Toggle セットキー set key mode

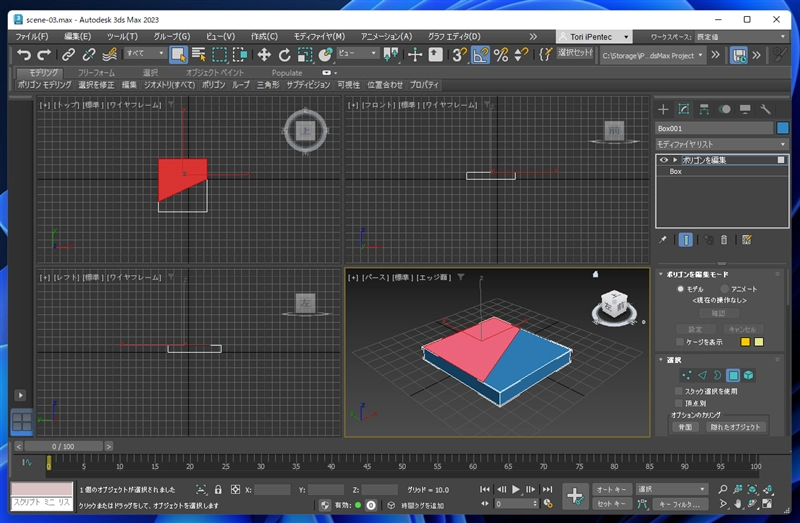[612, 504]
